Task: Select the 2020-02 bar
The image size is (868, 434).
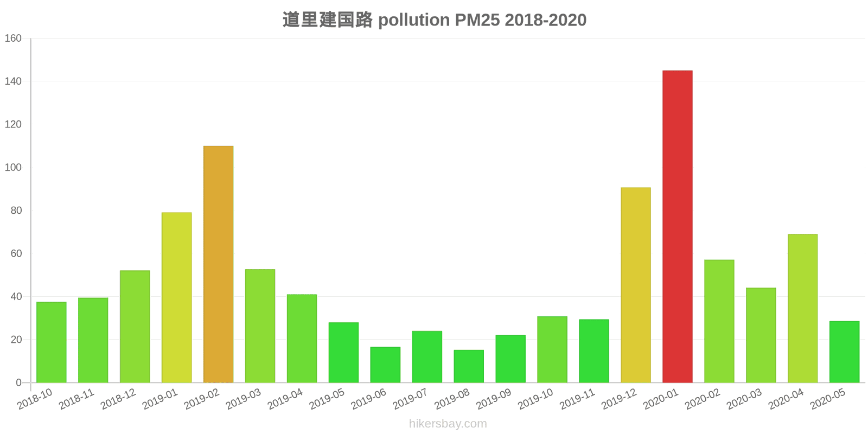Action: pos(719,321)
